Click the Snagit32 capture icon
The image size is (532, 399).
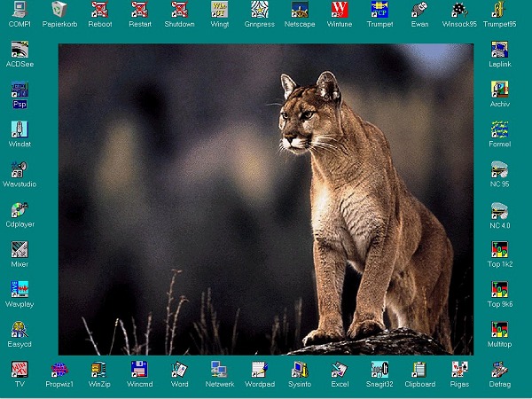[x=379, y=370]
